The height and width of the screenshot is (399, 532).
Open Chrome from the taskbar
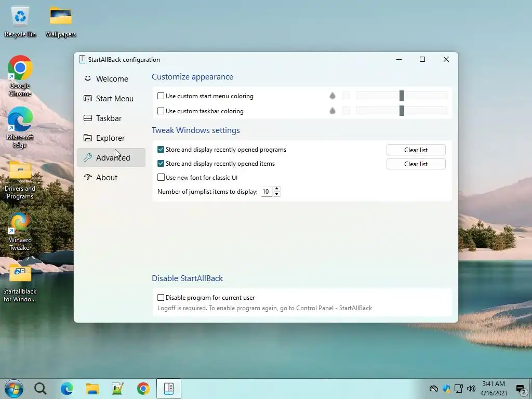coord(143,389)
